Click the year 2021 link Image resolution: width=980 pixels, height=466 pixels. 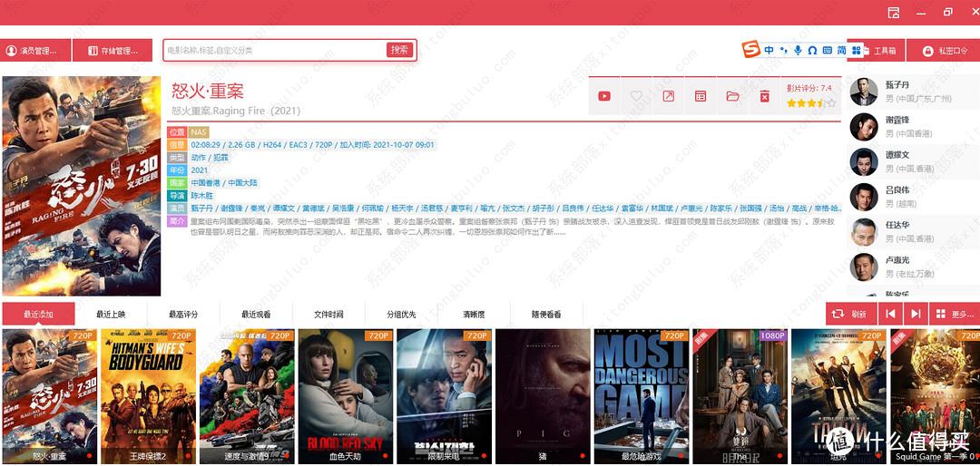(x=200, y=170)
